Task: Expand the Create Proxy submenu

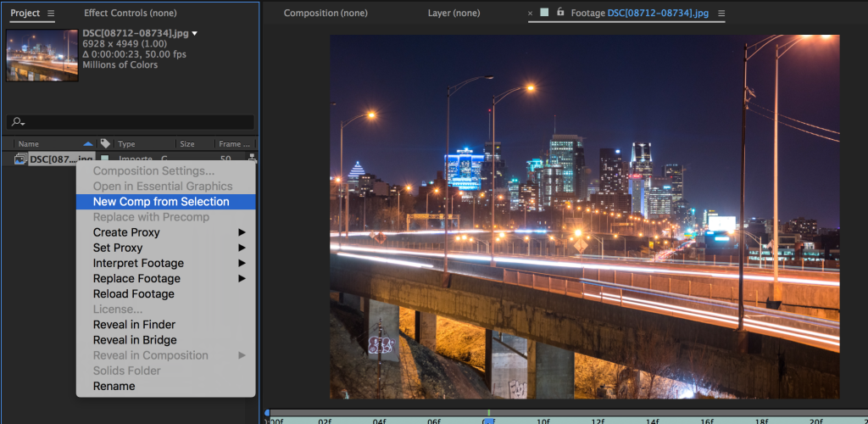Action: pyautogui.click(x=242, y=232)
